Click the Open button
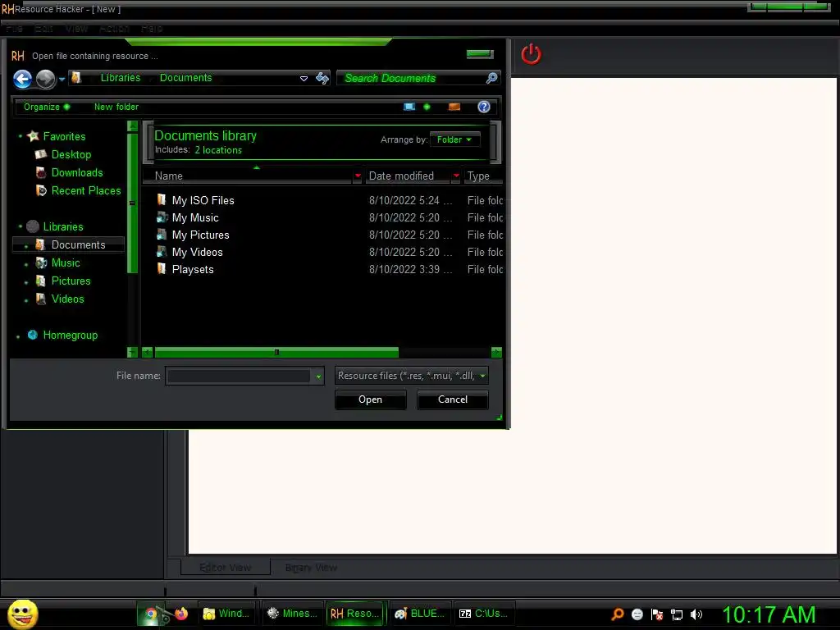This screenshot has height=630, width=840. tap(370, 399)
